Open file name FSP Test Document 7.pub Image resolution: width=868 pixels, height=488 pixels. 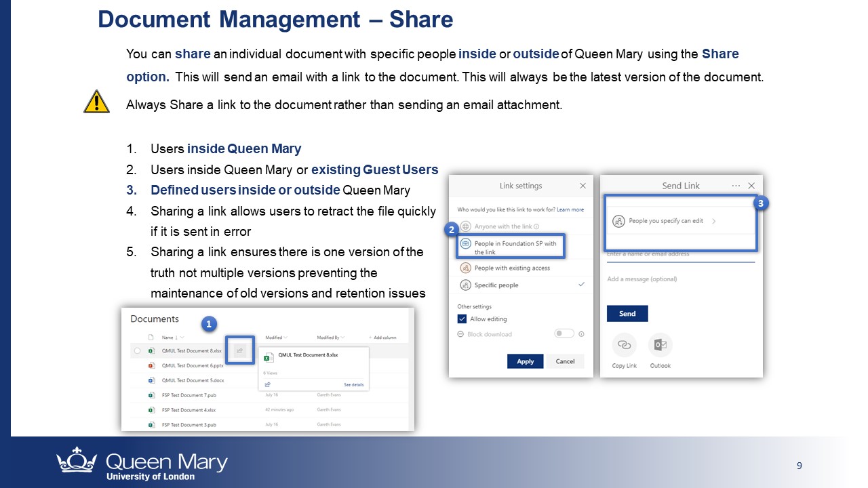[x=189, y=395]
